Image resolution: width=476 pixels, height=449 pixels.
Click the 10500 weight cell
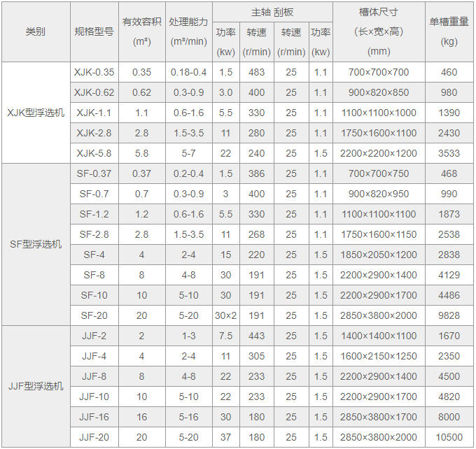click(449, 437)
